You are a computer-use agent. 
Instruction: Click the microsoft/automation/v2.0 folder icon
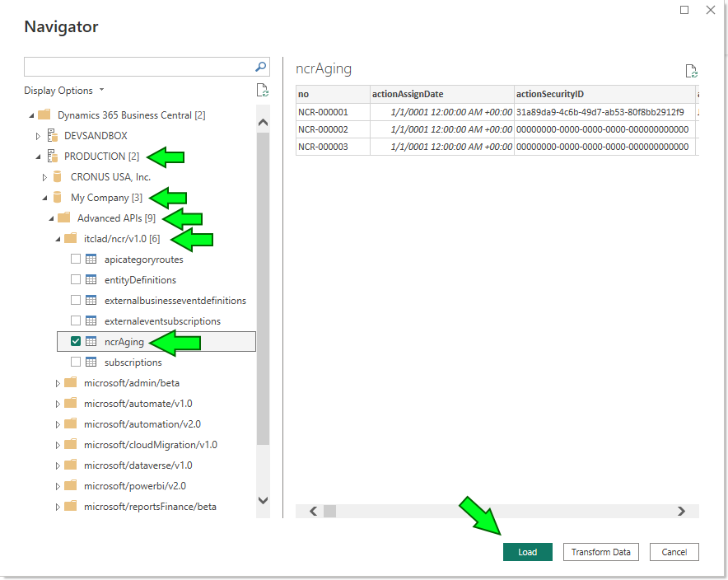click(71, 423)
